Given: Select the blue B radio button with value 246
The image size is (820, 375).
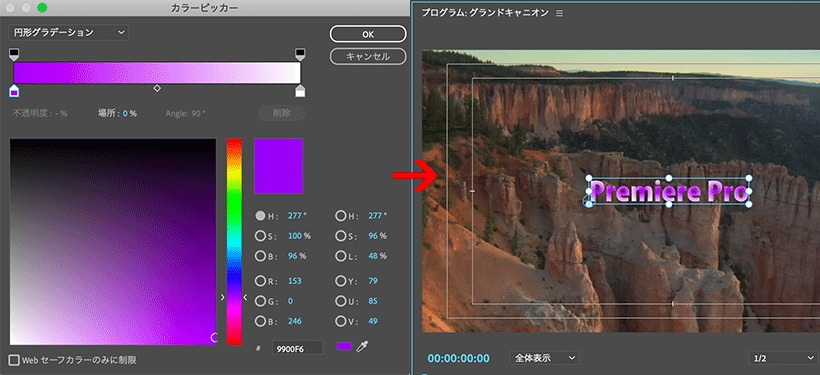Looking at the screenshot, I should [x=260, y=321].
